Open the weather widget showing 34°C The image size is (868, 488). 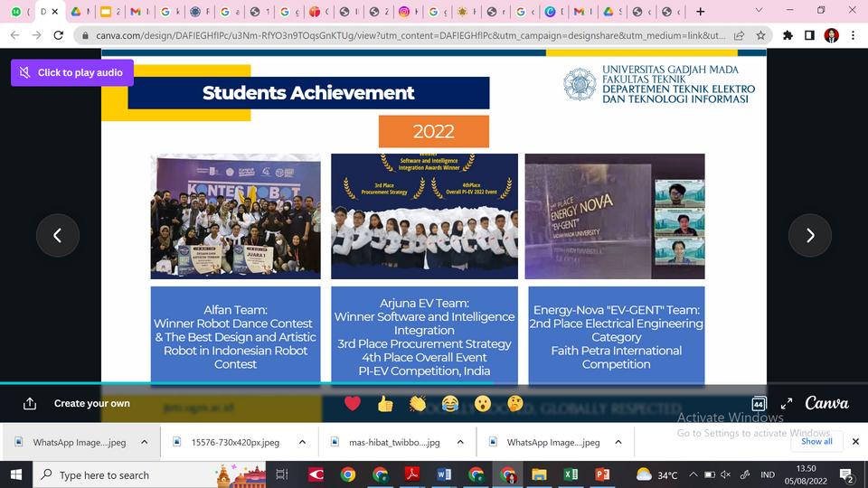(656, 474)
